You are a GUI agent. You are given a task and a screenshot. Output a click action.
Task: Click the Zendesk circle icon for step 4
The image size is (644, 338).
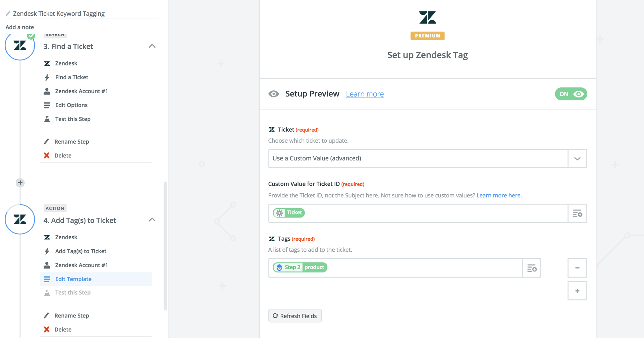[x=20, y=220]
